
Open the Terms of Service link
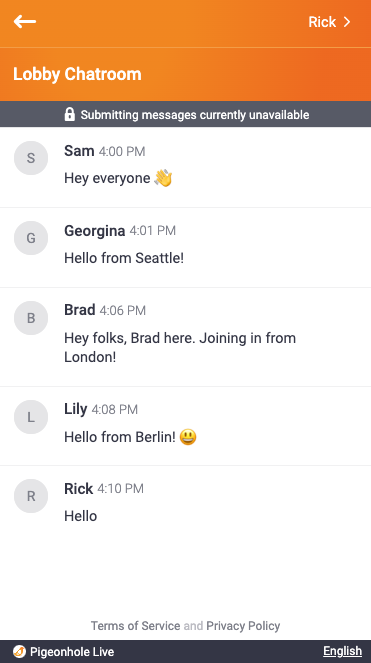tap(135, 626)
